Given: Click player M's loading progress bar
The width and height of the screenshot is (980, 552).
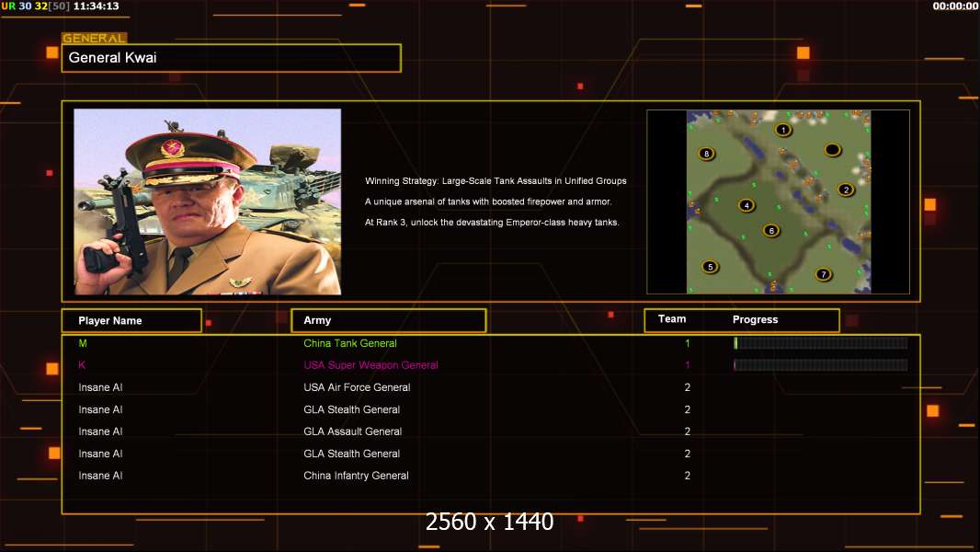Looking at the screenshot, I should pyautogui.click(x=821, y=342).
